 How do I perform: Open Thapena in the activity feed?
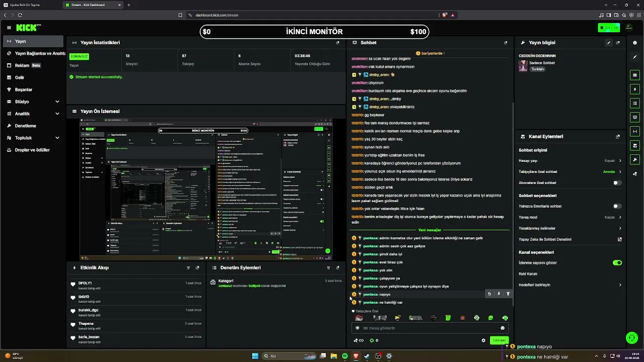tap(86, 323)
